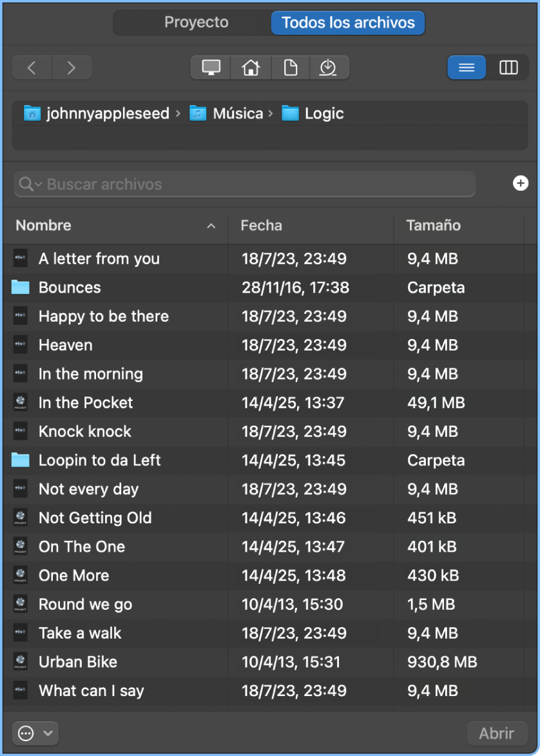Click the recent downloads location icon
The width and height of the screenshot is (540, 756).
tap(329, 68)
